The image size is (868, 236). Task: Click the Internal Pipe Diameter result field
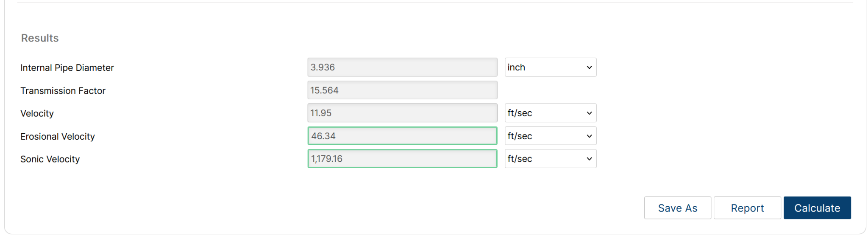(x=402, y=67)
